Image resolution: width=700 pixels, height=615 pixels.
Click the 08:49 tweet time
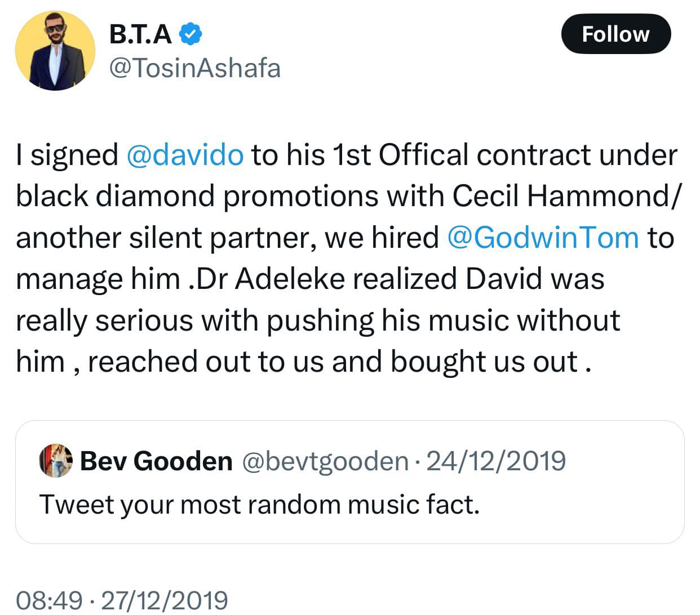click(49, 600)
